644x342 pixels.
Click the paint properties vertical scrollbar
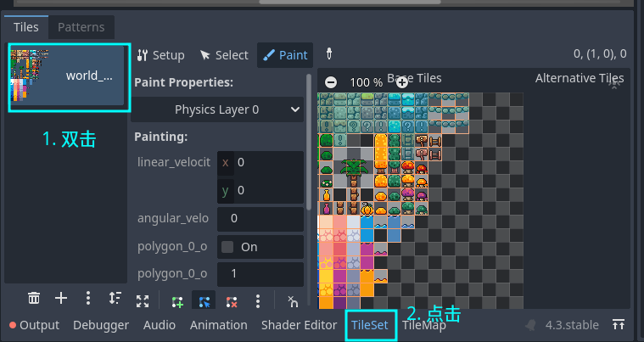click(x=309, y=142)
